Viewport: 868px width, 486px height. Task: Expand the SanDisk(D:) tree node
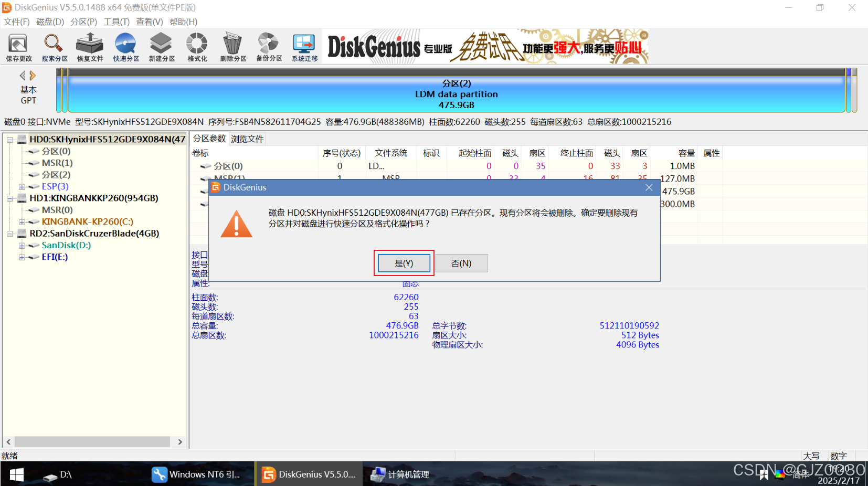(22, 246)
